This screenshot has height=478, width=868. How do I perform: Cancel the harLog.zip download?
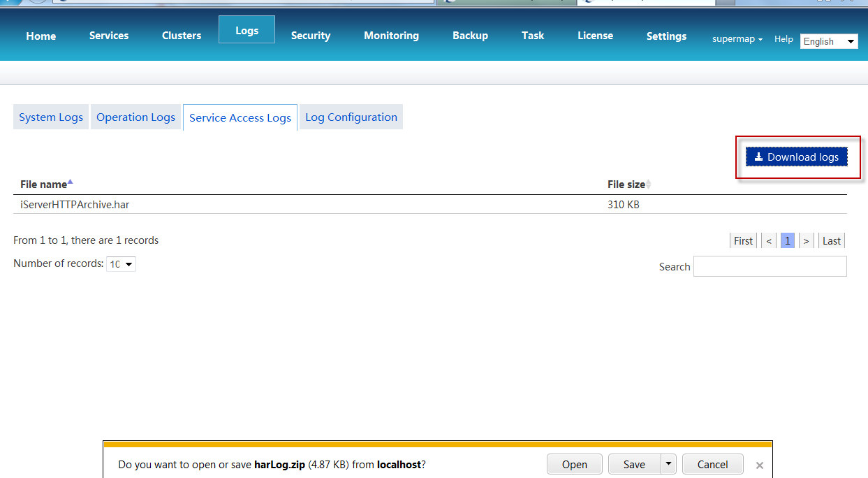(712, 464)
